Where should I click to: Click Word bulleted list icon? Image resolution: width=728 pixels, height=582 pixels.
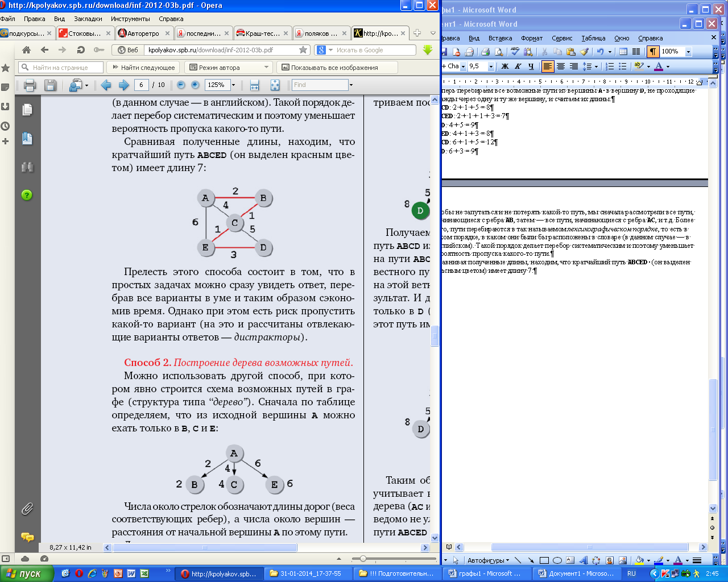coord(623,66)
